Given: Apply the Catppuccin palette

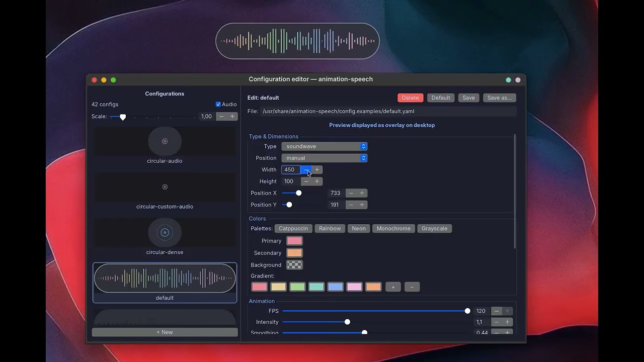Looking at the screenshot, I should pyautogui.click(x=293, y=229).
